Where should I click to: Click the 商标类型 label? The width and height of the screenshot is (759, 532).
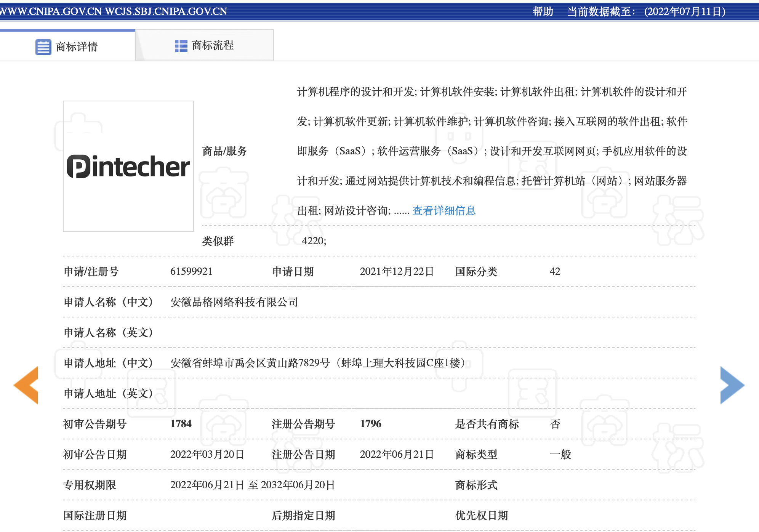click(x=476, y=454)
